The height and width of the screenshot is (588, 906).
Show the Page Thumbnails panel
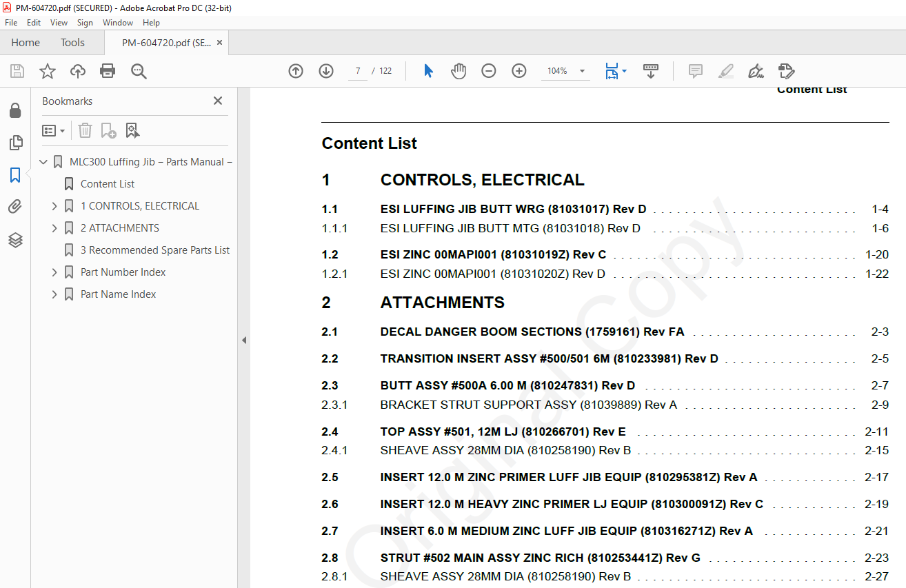pyautogui.click(x=15, y=143)
